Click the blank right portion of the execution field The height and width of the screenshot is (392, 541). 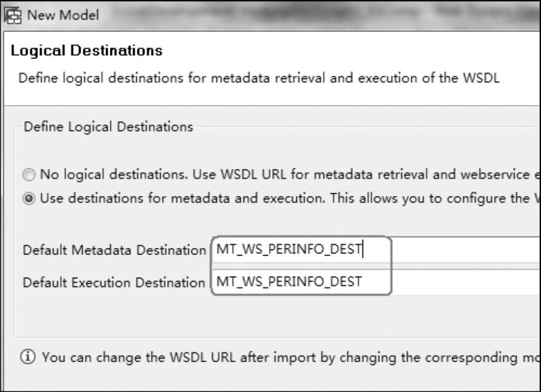pyautogui.click(x=466, y=282)
